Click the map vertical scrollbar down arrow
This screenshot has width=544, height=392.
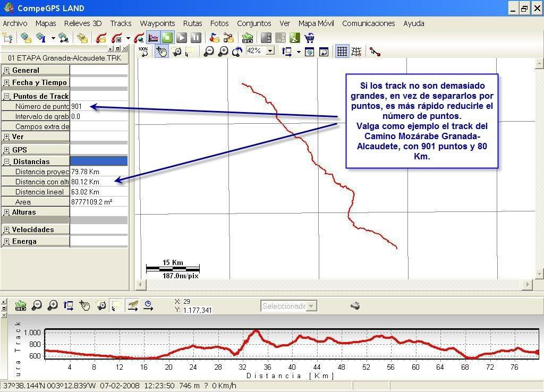point(539,274)
